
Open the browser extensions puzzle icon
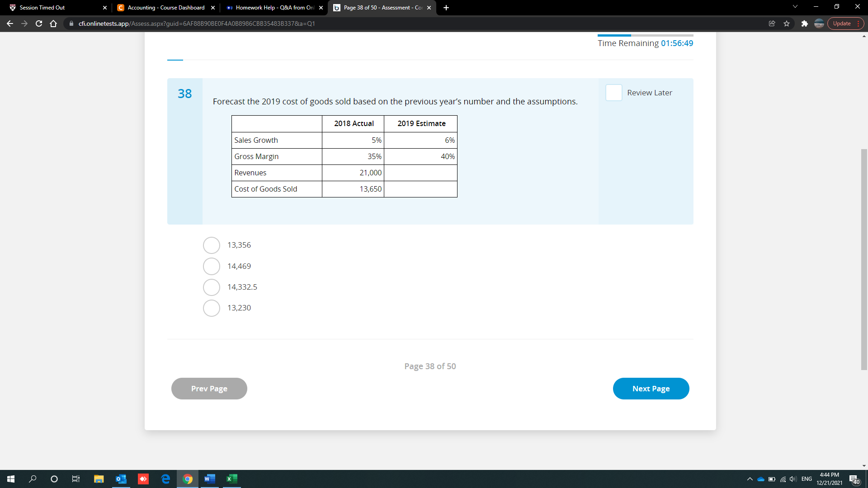[805, 23]
